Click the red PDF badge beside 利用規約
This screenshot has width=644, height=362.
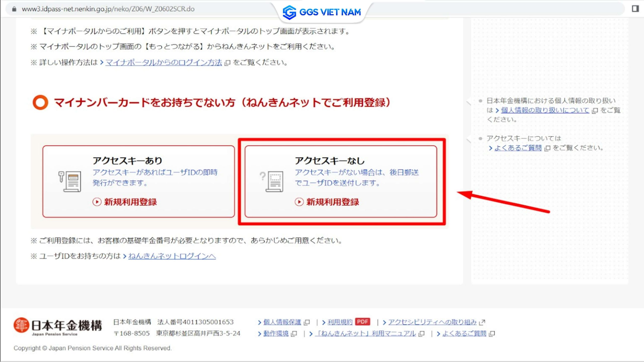point(363,322)
